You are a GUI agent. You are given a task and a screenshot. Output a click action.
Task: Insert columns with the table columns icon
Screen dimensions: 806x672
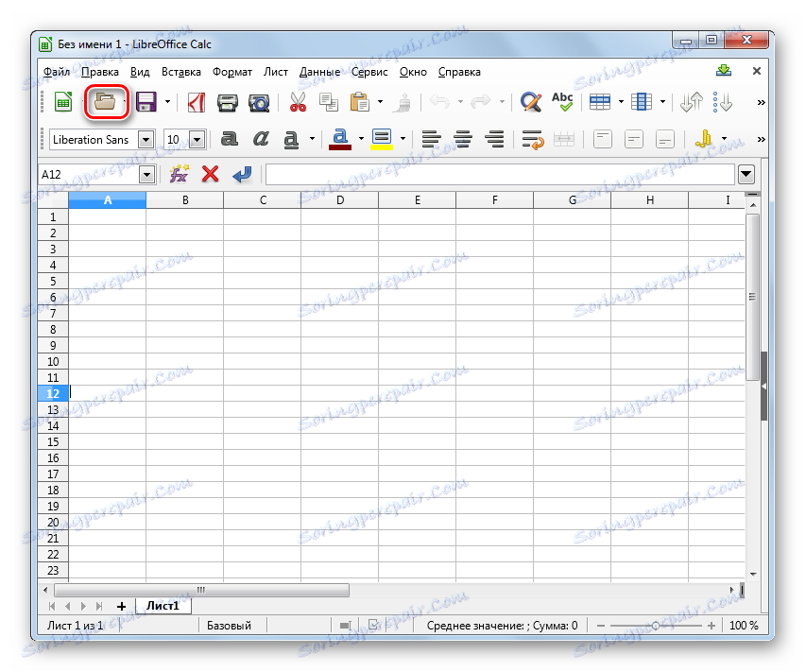642,102
